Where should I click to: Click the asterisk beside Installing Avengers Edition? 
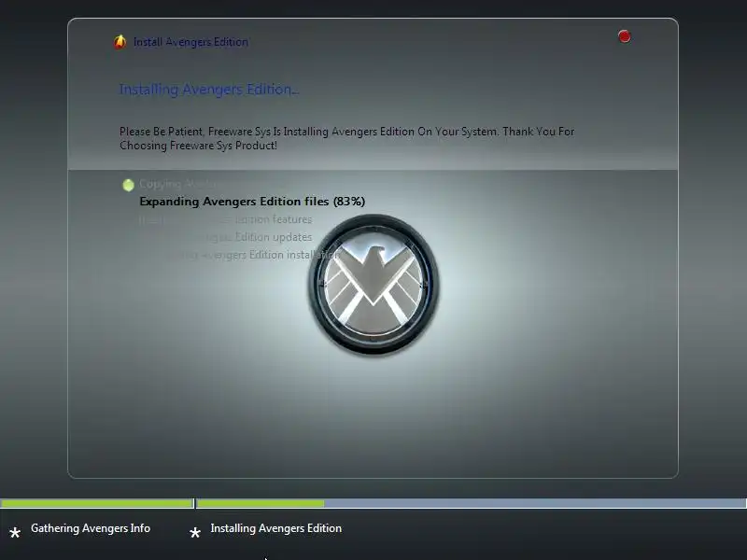click(195, 533)
